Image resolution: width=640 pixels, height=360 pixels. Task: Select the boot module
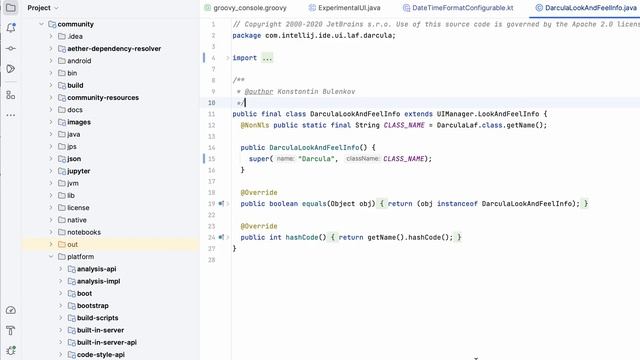tap(84, 293)
